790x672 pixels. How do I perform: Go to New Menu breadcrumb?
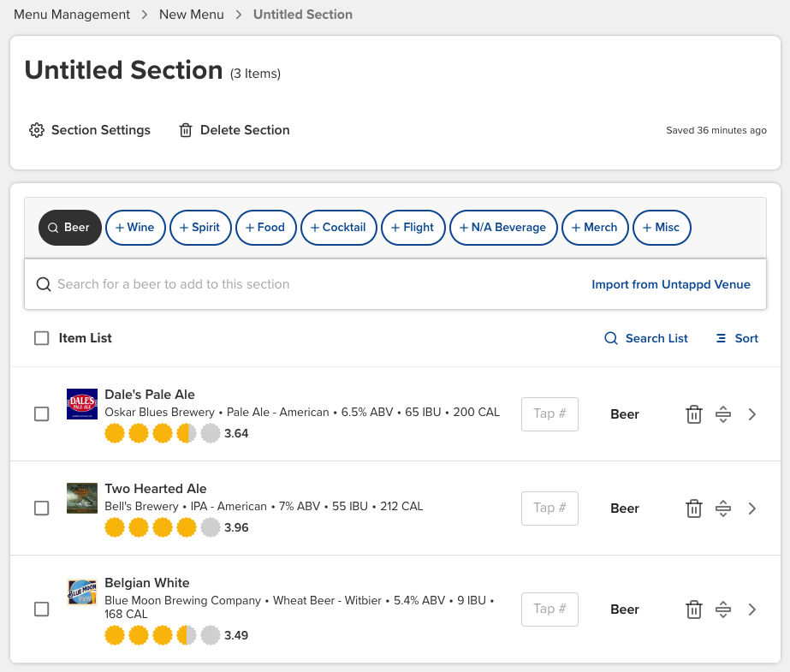click(192, 15)
